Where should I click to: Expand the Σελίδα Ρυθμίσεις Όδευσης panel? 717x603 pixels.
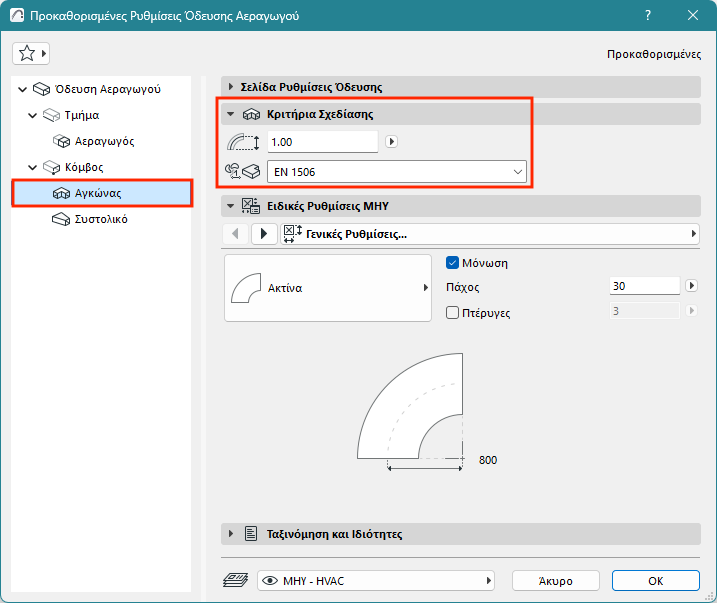pos(231,87)
